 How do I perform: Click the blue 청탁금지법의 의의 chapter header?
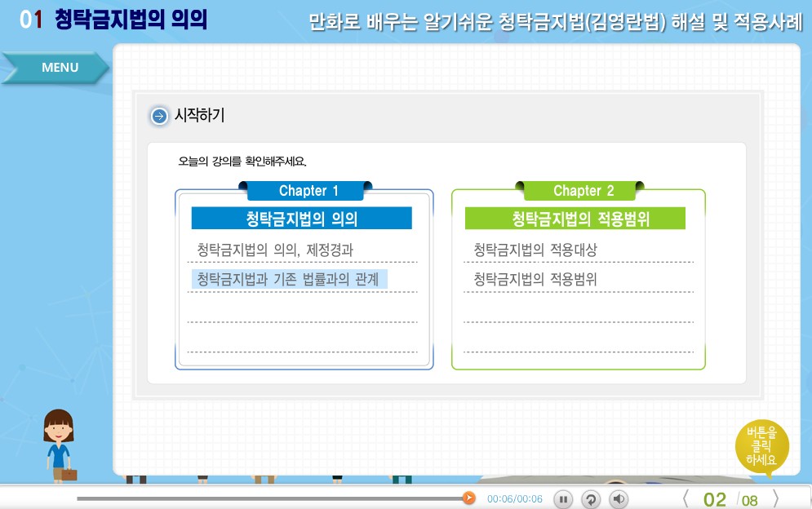301,219
